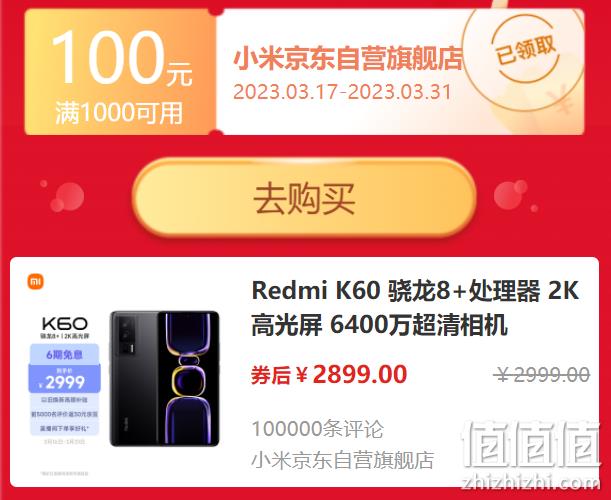Click the 满1000可用 coupon condition

[x=119, y=113]
